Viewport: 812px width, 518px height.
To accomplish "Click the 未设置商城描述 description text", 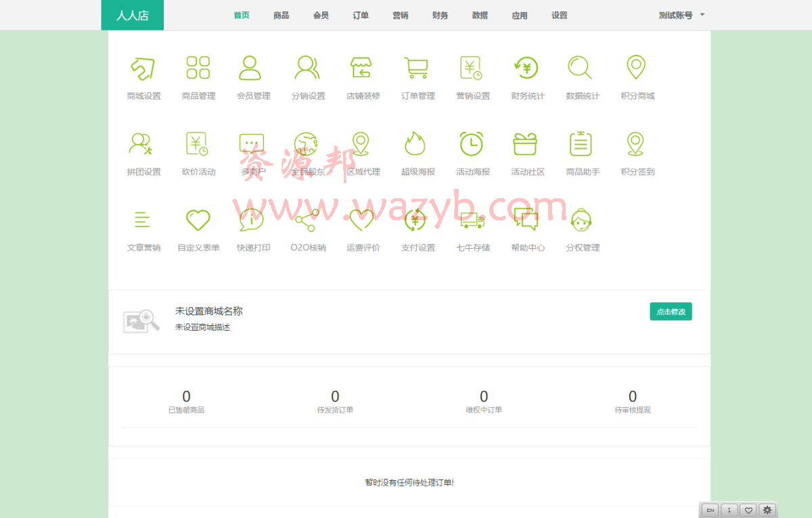I will tap(203, 327).
